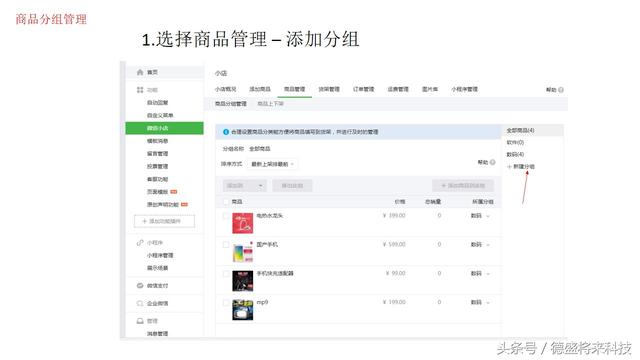The image size is (640, 360).
Task: Click the blue info icon in the notice banner
Action: click(226, 132)
